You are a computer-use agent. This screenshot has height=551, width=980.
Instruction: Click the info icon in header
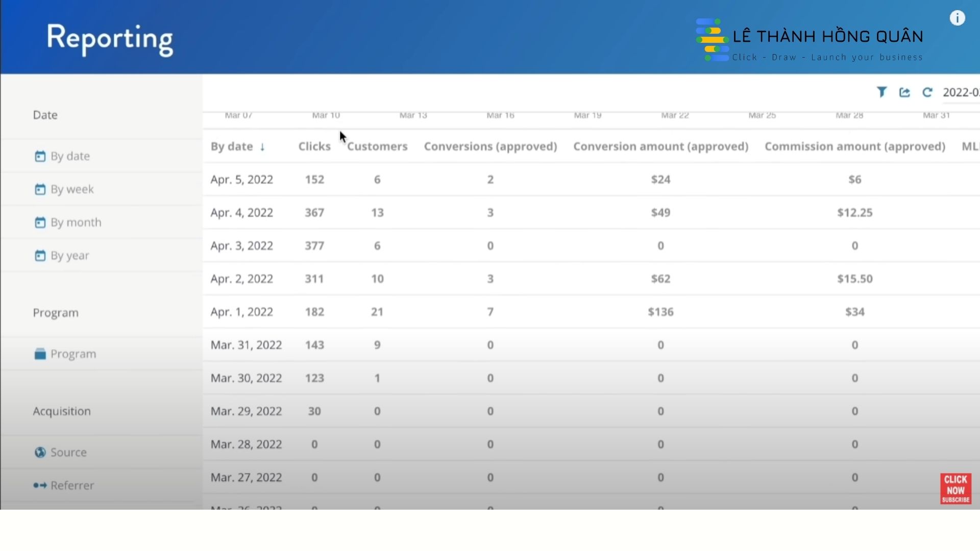tap(957, 18)
